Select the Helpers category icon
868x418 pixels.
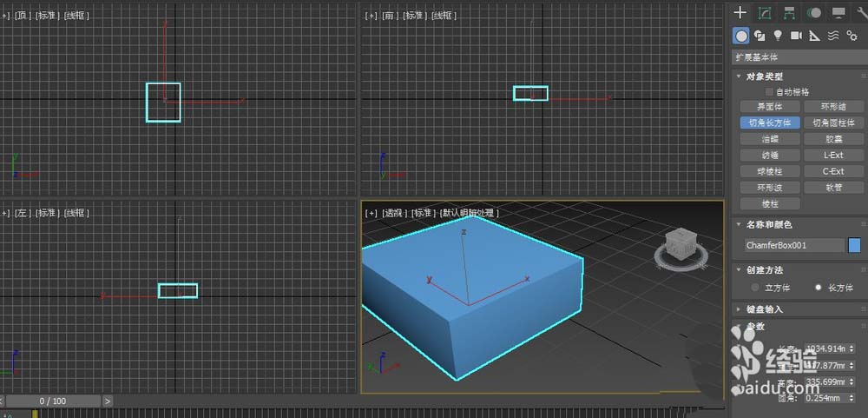coord(814,36)
